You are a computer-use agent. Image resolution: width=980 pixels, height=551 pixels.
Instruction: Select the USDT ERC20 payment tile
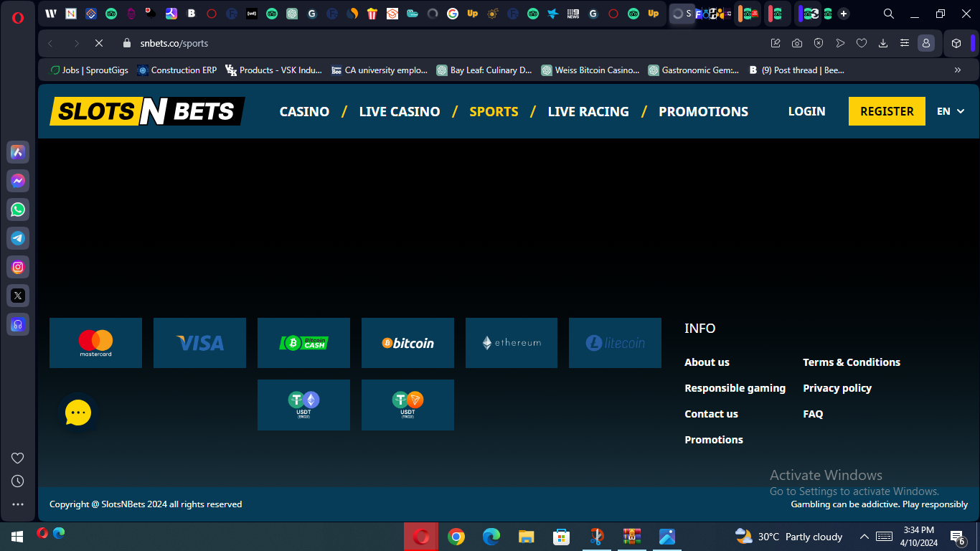pyautogui.click(x=303, y=405)
